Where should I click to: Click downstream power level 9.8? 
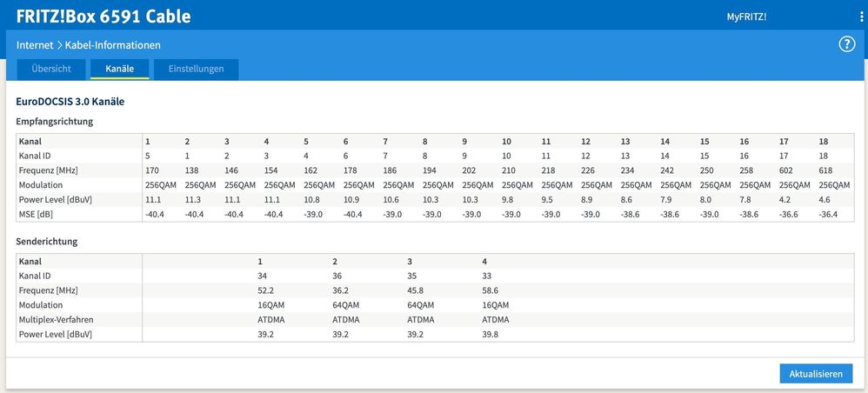(508, 200)
